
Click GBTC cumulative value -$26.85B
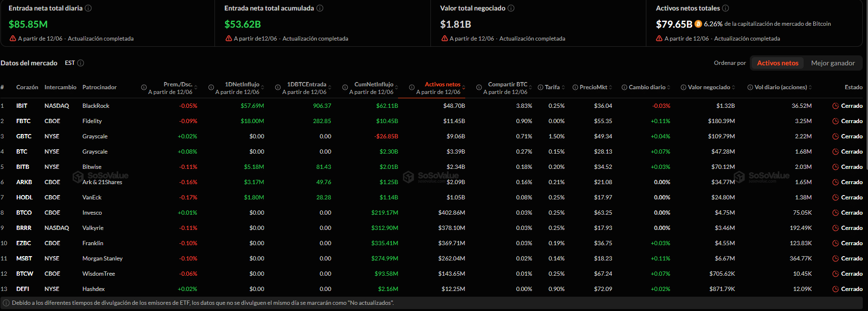point(386,136)
